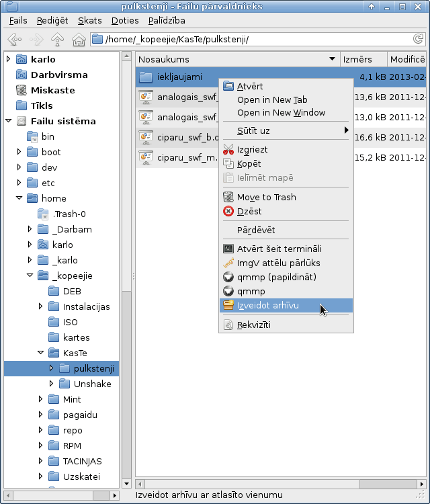Expand the boot folder node

[19, 152]
